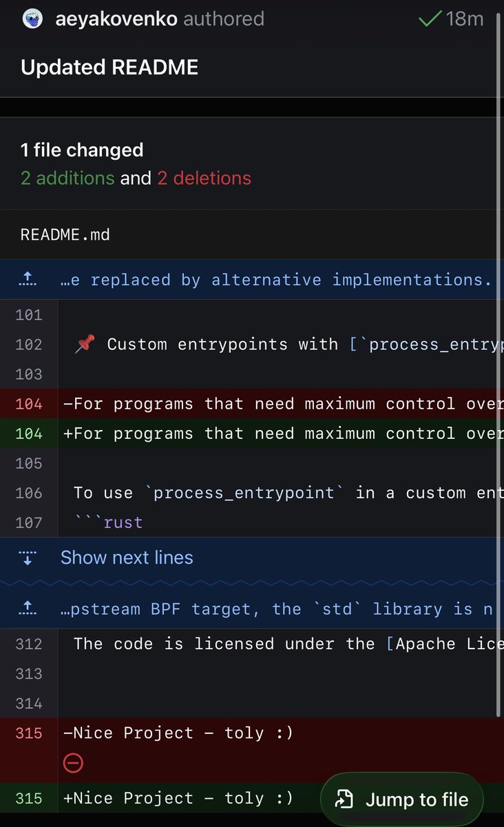Click the red no-newline warning icon

(x=73, y=763)
